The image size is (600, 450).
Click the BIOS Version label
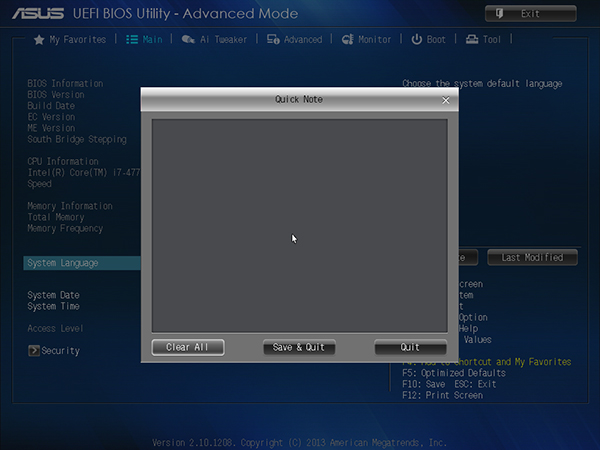[x=56, y=95]
